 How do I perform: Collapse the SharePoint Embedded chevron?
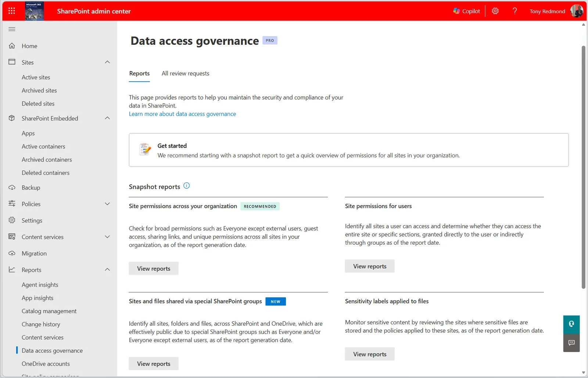pos(107,118)
